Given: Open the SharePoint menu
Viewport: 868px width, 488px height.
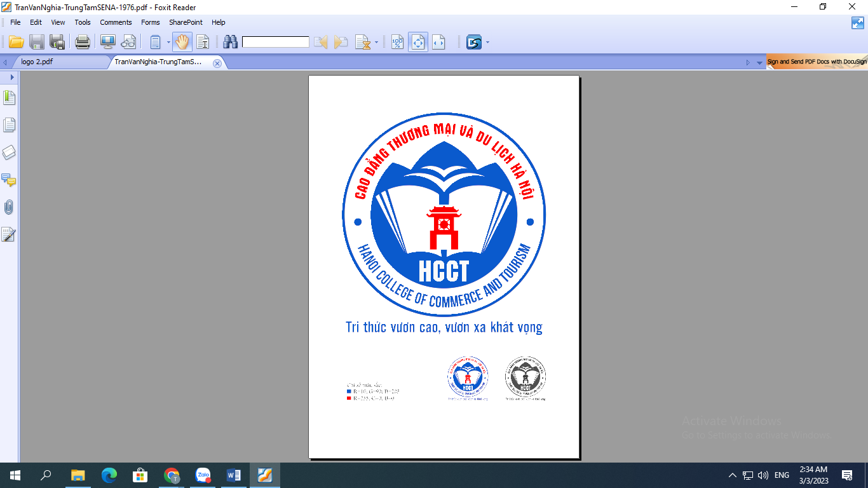Looking at the screenshot, I should pyautogui.click(x=186, y=22).
